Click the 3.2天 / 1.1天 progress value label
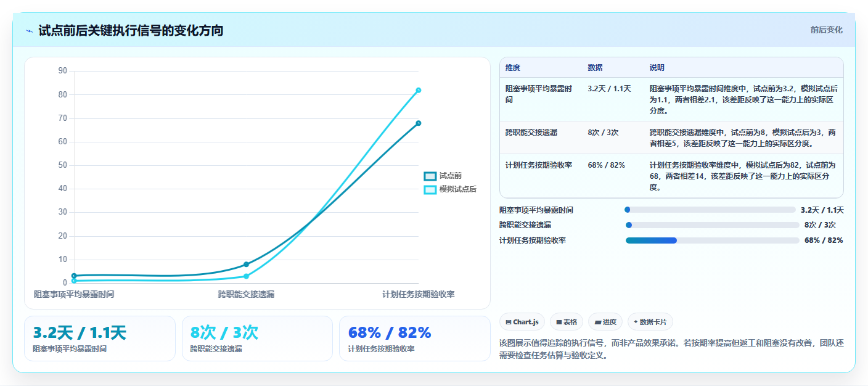Screen dimensions: 868x386 [822, 210]
